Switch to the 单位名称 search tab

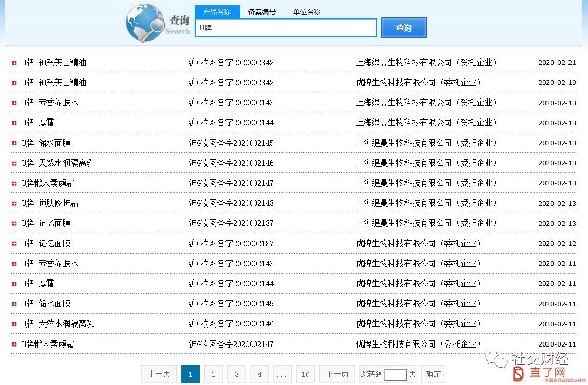tap(307, 12)
